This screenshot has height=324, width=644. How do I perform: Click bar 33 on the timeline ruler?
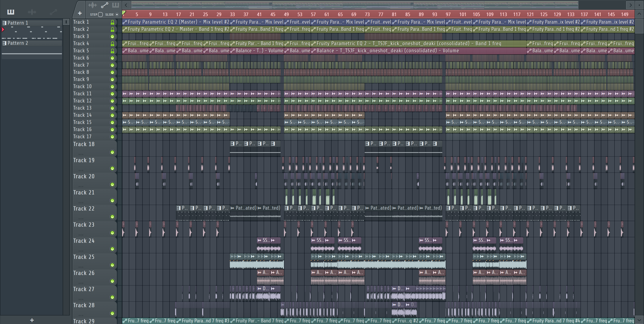pyautogui.click(x=233, y=14)
